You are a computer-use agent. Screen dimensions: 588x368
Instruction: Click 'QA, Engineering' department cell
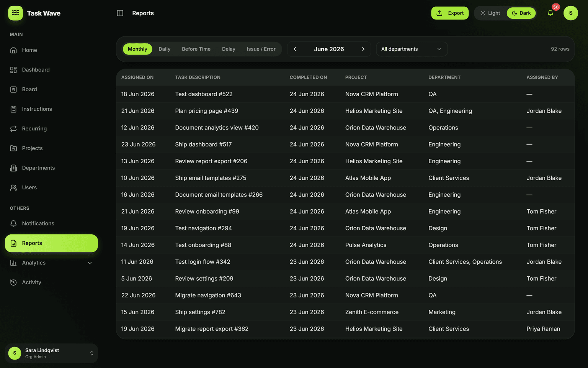point(450,111)
